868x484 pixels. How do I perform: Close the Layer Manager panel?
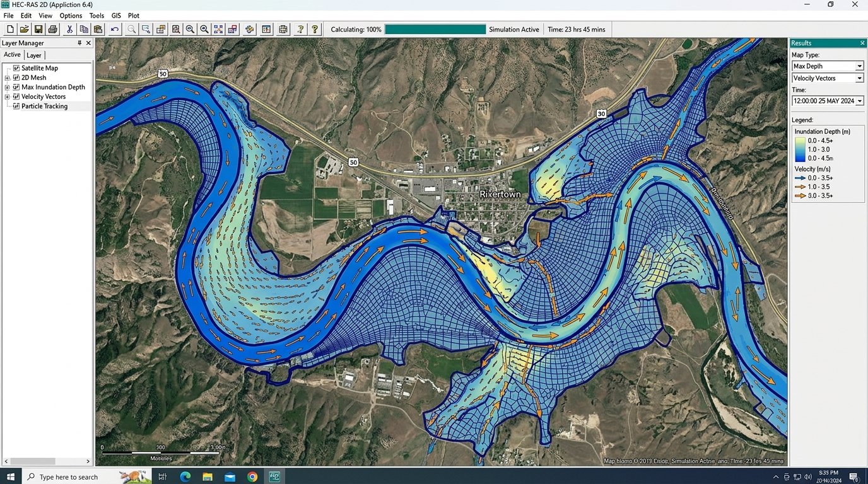(88, 43)
